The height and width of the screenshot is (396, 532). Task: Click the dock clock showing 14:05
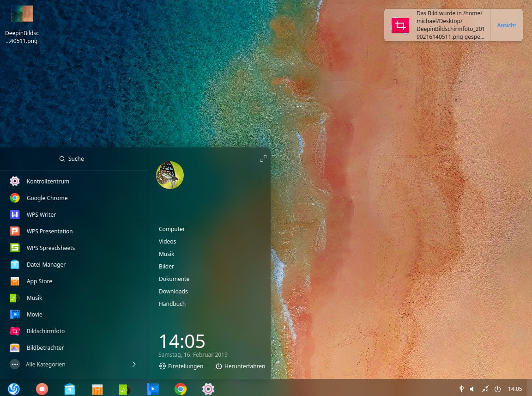click(x=515, y=389)
